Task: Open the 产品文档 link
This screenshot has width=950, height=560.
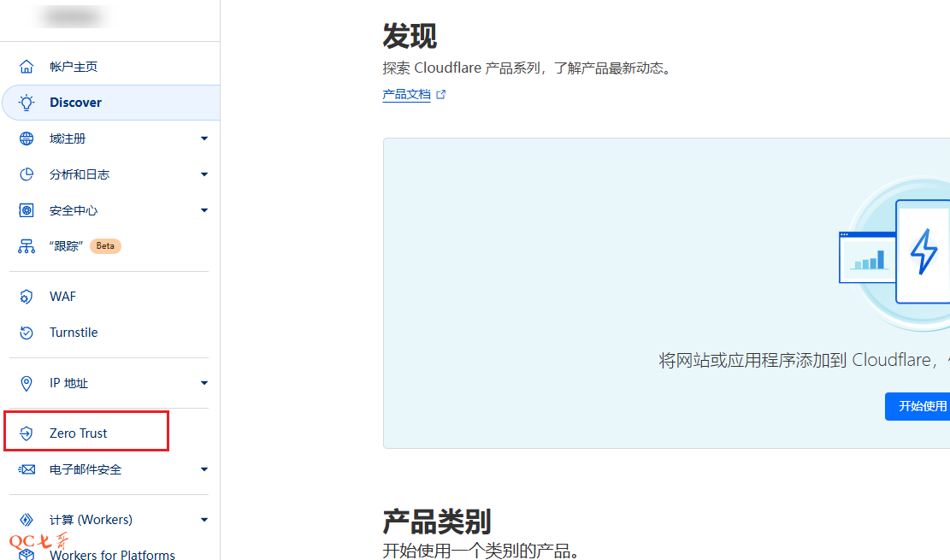Action: [407, 95]
